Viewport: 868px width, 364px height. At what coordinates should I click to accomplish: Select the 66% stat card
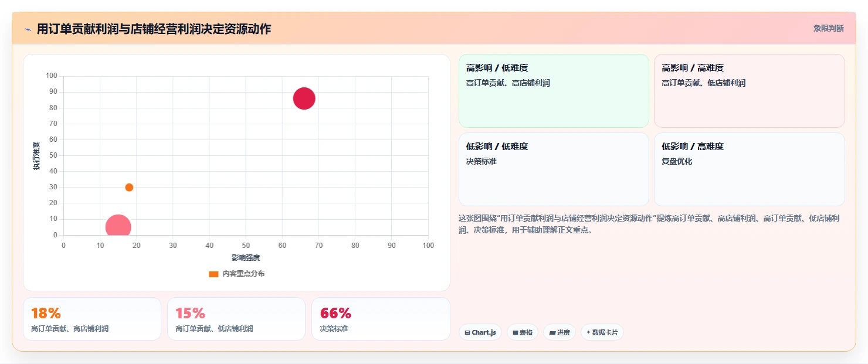click(381, 319)
